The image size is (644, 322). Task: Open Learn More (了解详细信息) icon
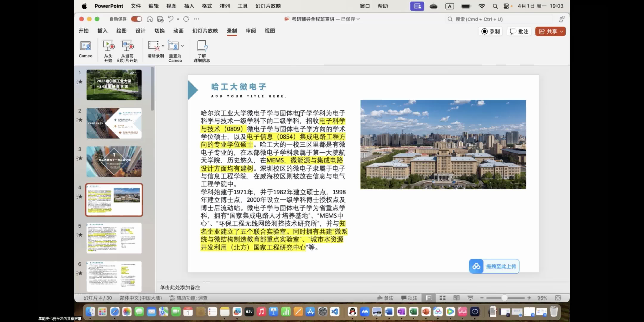click(x=202, y=46)
